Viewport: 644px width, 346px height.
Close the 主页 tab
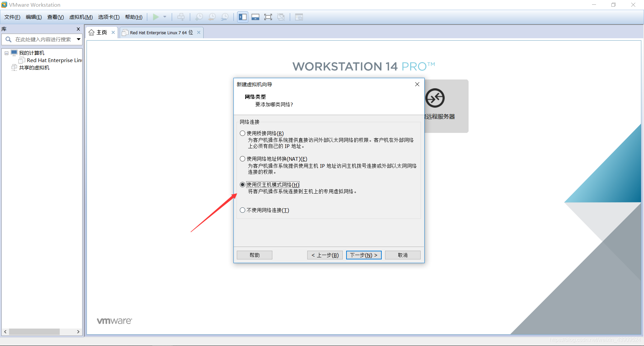113,33
